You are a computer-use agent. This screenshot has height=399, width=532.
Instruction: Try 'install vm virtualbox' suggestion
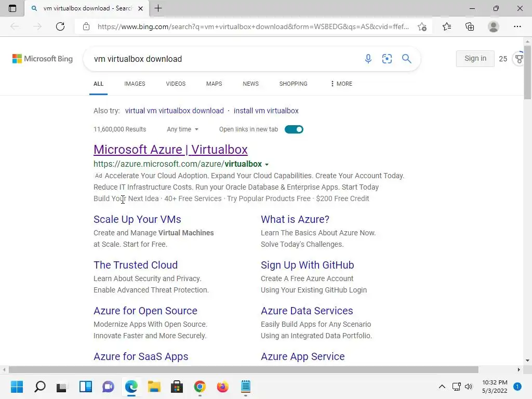(266, 111)
